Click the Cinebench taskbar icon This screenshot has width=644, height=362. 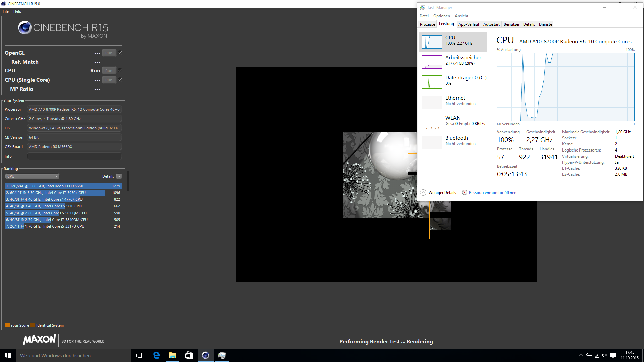click(205, 355)
